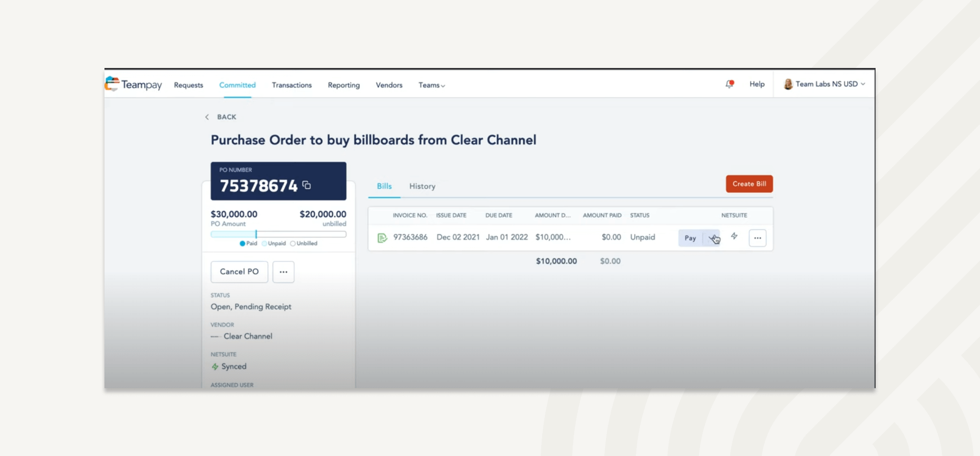Screen dimensions: 980x456
Task: Click the NetSuite sync bolt in bill row
Action: pos(734,236)
